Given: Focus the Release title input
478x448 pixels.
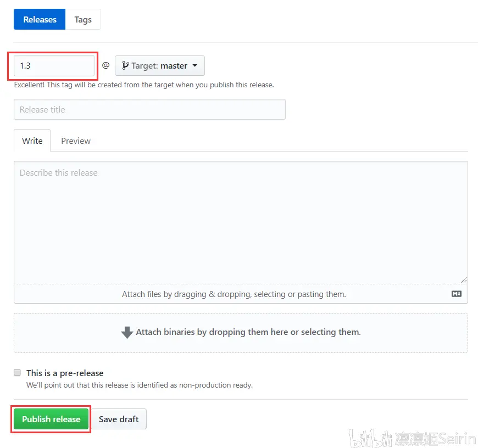Looking at the screenshot, I should tap(149, 109).
